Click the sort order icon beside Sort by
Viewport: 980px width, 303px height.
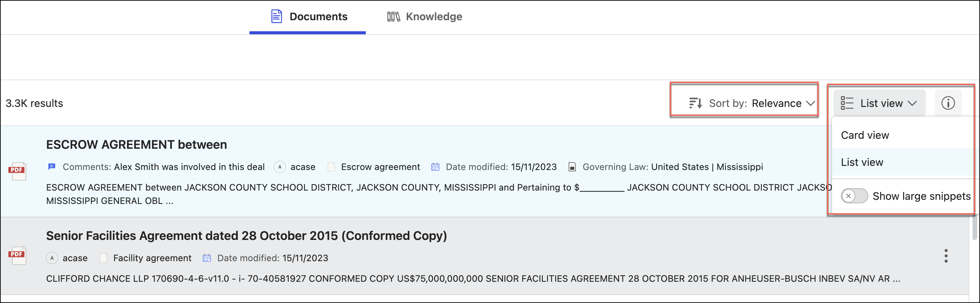696,103
